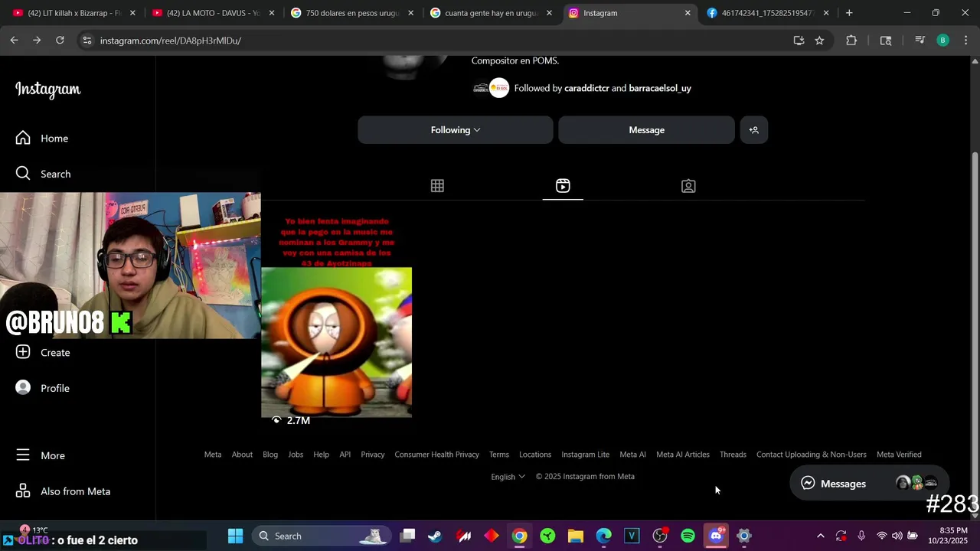980x551 pixels.
Task: Open Meta AI Articles footer link
Action: click(x=683, y=455)
